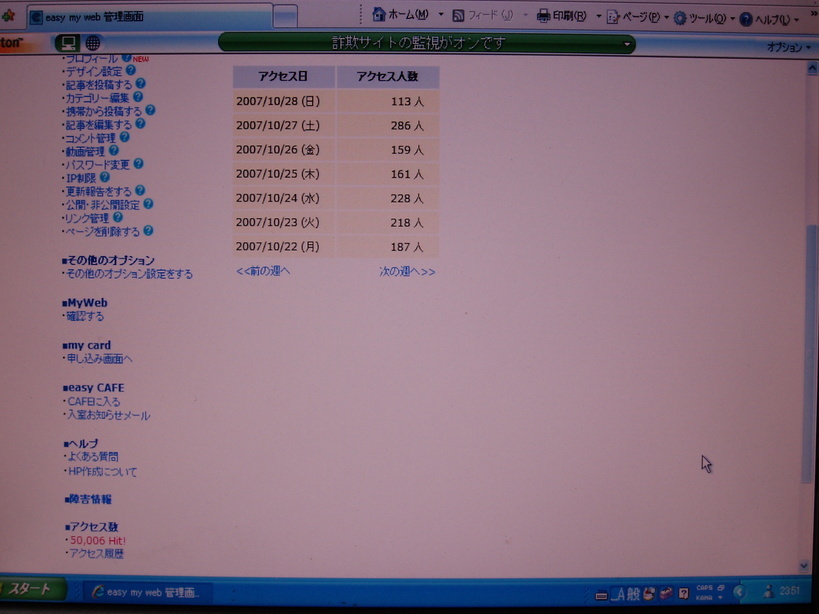The image size is (819, 614).
Task: Click the Feeds (フィード) RSS icon
Action: [458, 16]
